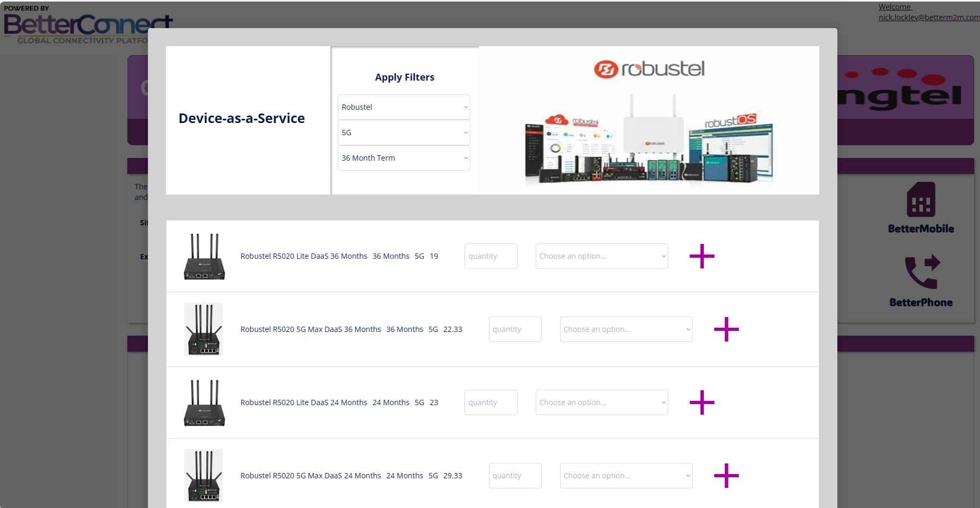Expand option dropdown for R5020 Lite 36 Months

[x=601, y=256]
